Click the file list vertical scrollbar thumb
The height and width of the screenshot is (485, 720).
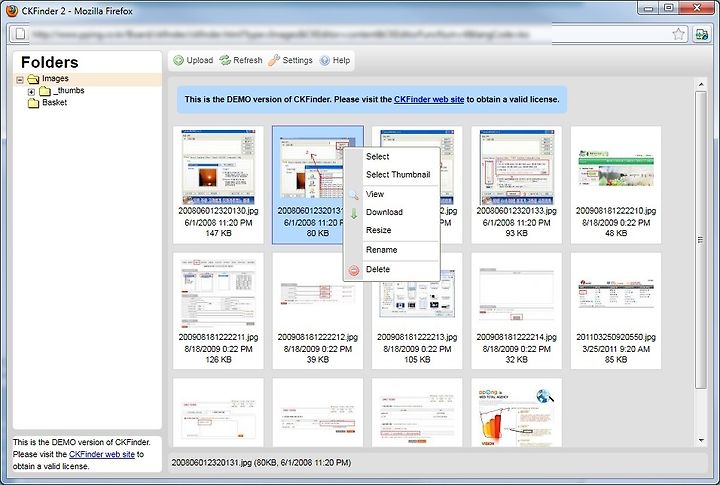coord(701,239)
